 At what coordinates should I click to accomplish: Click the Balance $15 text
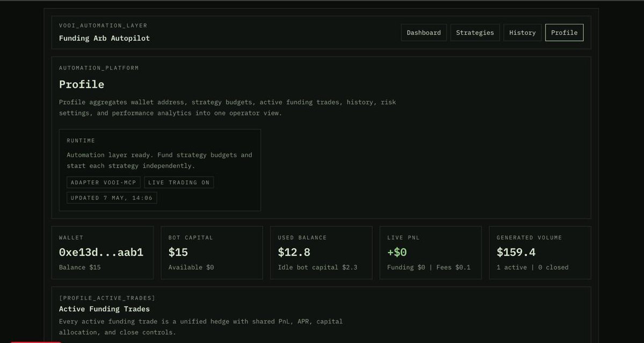pos(79,267)
